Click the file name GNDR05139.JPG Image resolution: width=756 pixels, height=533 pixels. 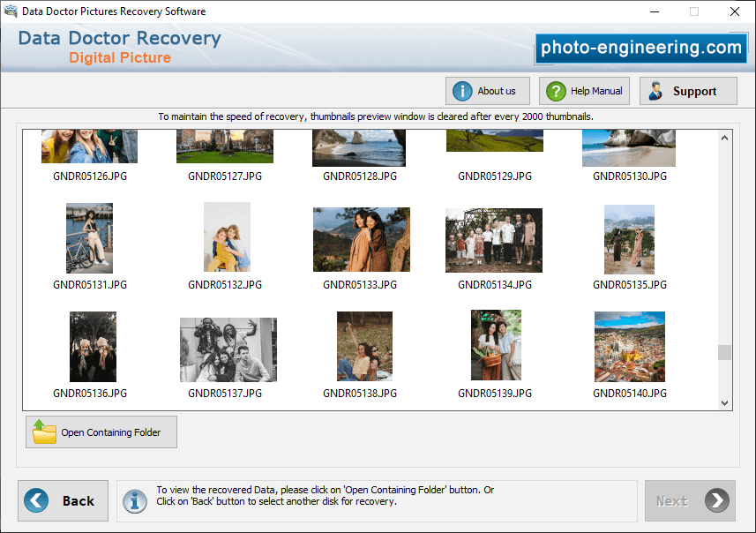coord(495,394)
